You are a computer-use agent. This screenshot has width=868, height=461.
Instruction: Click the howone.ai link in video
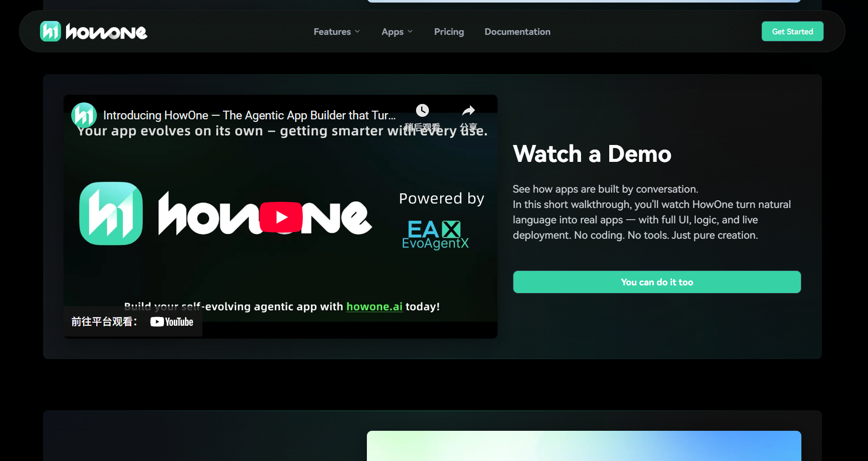pos(375,306)
